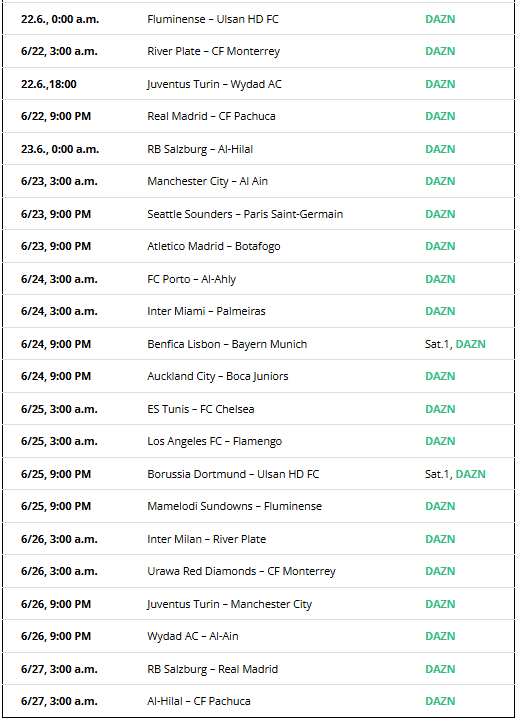
Task: Select DAZN link for Atletico Madrid – Botafogo
Action: point(440,246)
